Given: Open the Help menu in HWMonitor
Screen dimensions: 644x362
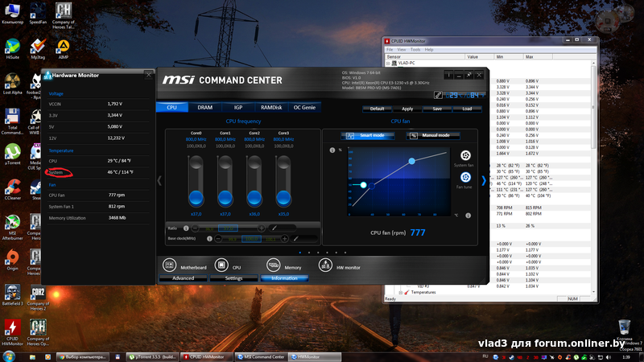Looking at the screenshot, I should tap(429, 50).
